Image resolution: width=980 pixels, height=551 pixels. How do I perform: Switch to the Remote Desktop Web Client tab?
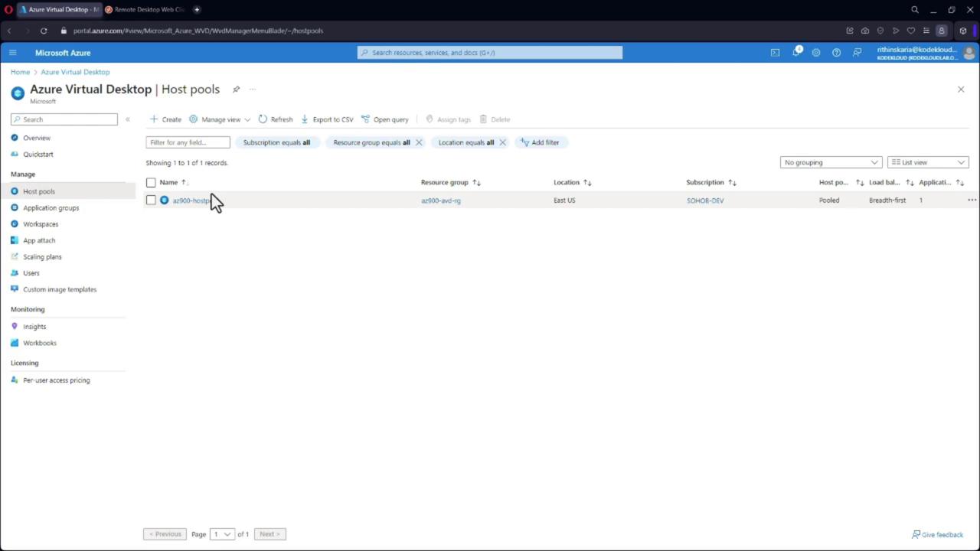(x=145, y=10)
